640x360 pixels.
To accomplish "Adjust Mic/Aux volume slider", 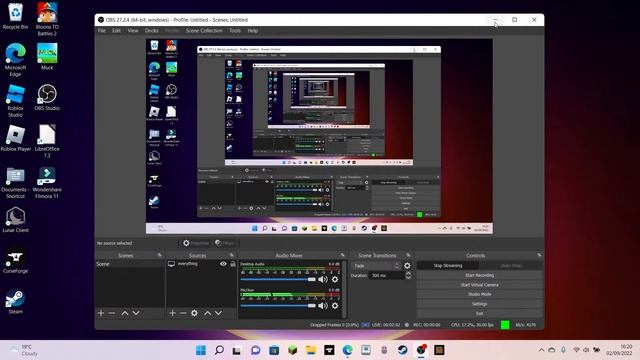I will point(278,305).
